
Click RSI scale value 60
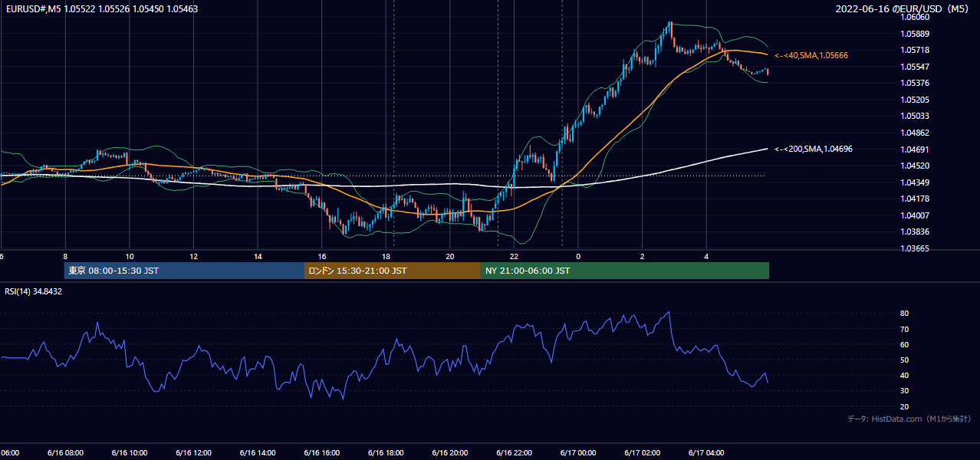[904, 344]
